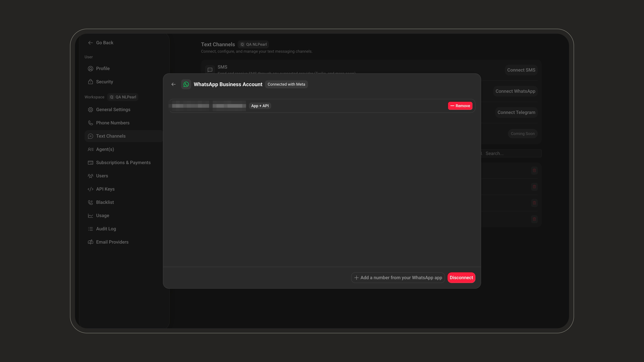The height and width of the screenshot is (362, 644).
Task: Click the Phone Numbers handset icon
Action: tap(91, 123)
